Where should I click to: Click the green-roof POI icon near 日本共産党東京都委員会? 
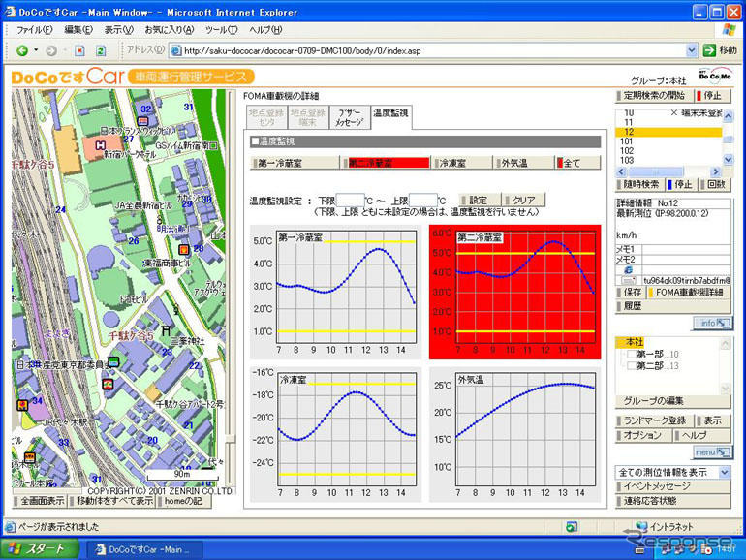pyautogui.click(x=113, y=362)
